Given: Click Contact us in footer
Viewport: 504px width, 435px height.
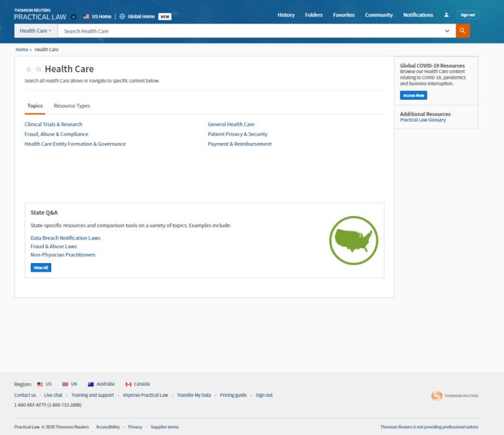Looking at the screenshot, I should tap(25, 395).
